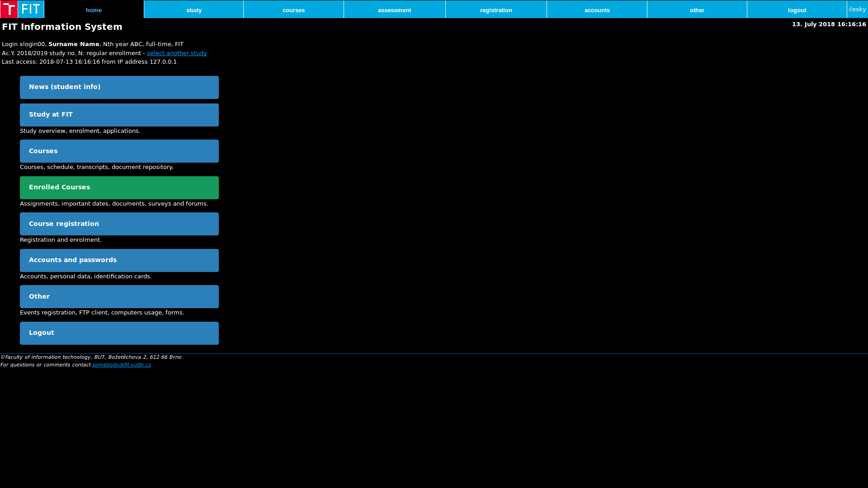Screen dimensions: 868x488
Task: Open the green Enrolled Courses button
Action: (x=119, y=188)
